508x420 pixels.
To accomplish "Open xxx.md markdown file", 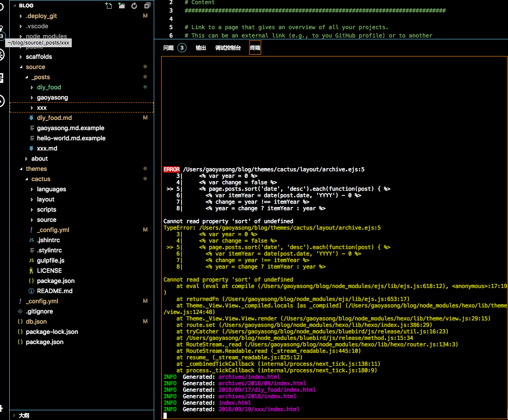I will [82, 148].
